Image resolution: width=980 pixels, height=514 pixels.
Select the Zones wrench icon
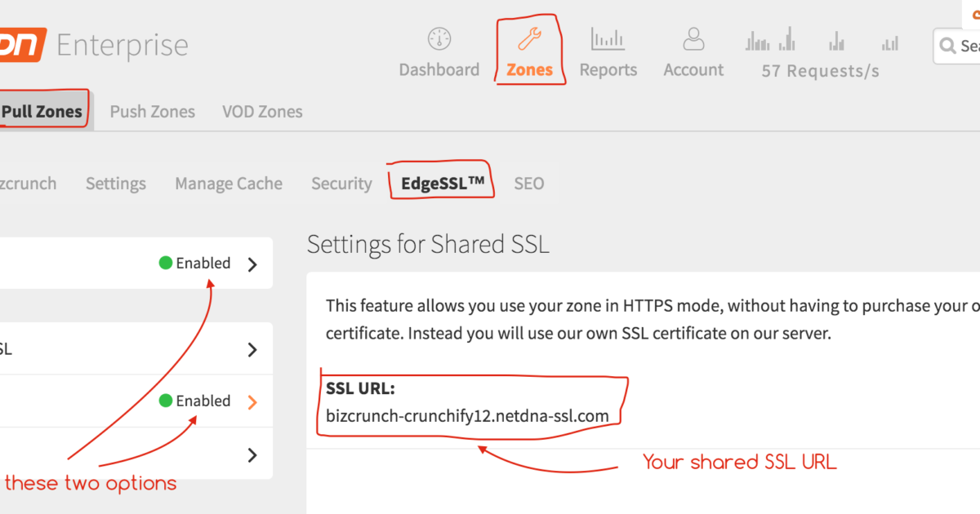coord(529,39)
